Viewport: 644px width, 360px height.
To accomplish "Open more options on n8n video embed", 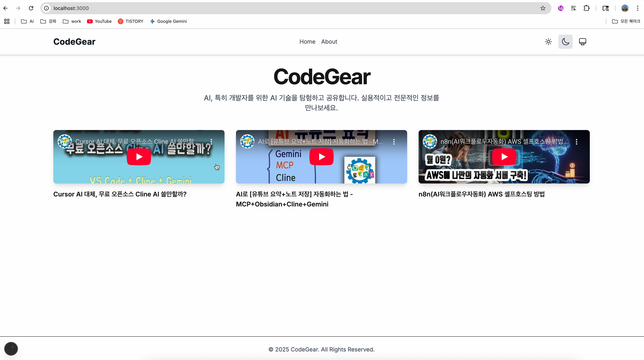I will coord(577,142).
